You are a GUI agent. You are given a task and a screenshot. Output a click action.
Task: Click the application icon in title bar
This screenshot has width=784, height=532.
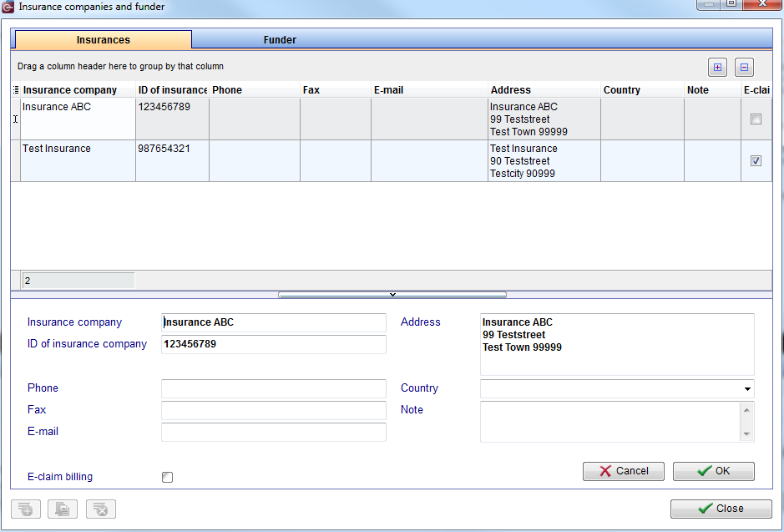[x=8, y=7]
